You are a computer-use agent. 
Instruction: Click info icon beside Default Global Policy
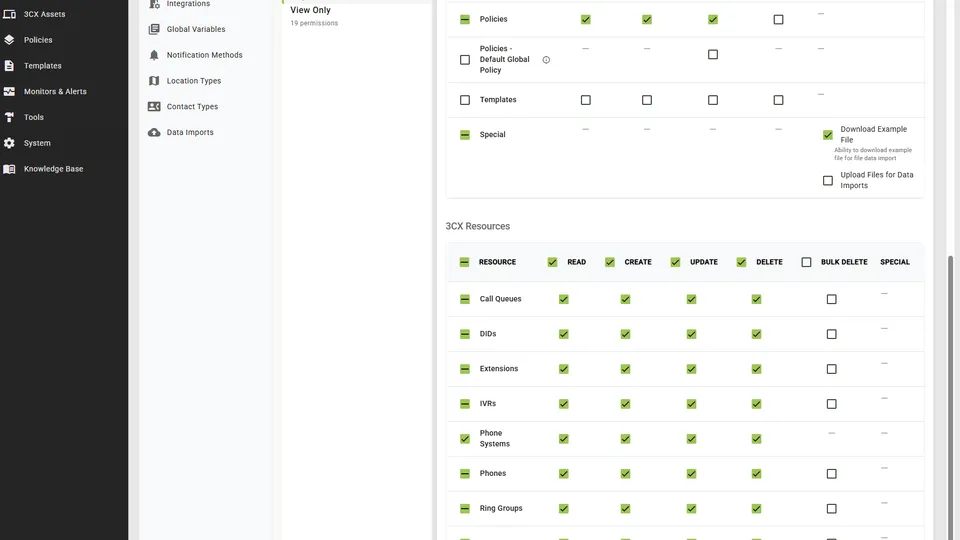[546, 59]
